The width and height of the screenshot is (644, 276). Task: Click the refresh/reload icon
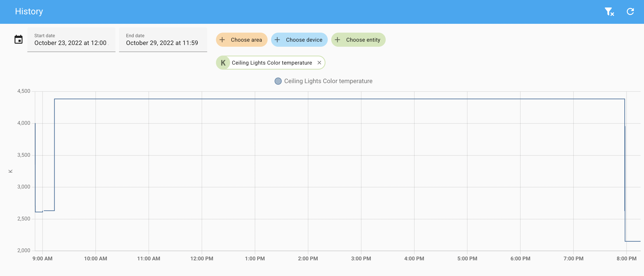[631, 11]
